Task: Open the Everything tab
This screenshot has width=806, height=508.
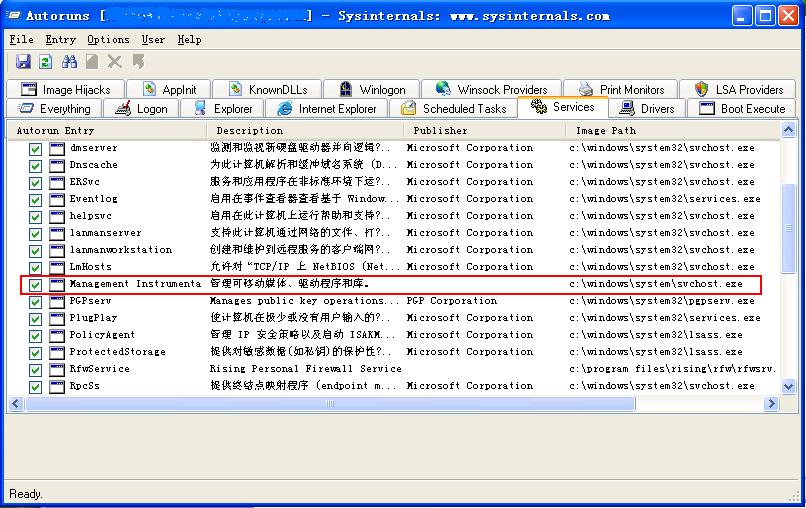Action: pos(54,108)
